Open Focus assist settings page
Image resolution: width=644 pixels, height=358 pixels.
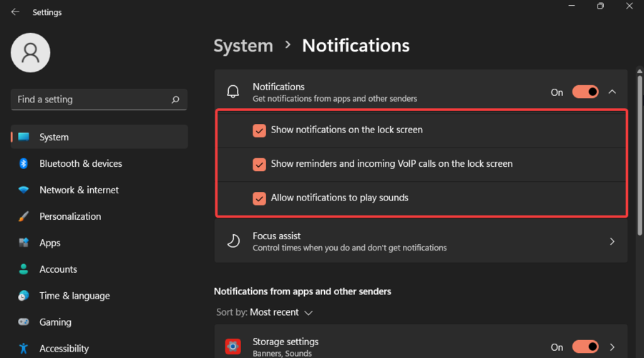[421, 241]
